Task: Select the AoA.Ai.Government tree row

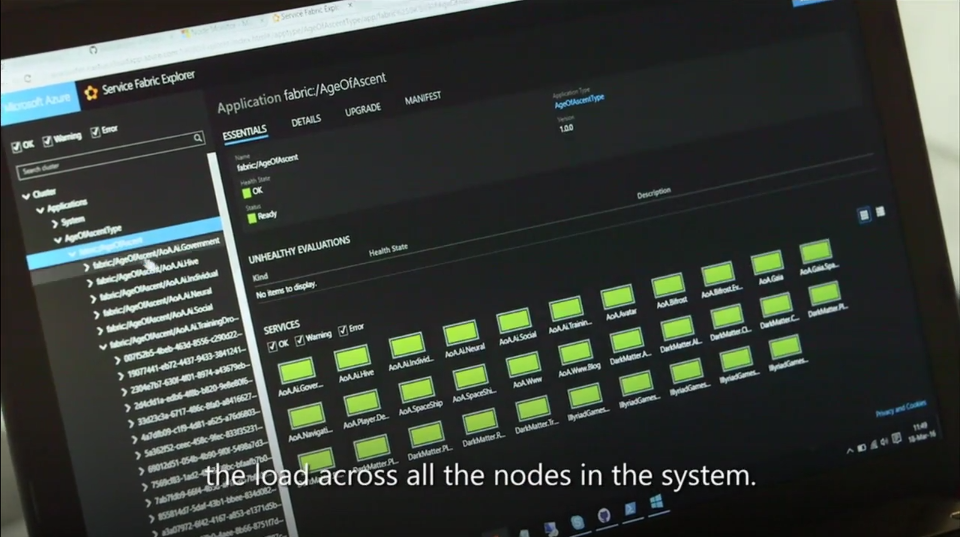Action: click(157, 253)
